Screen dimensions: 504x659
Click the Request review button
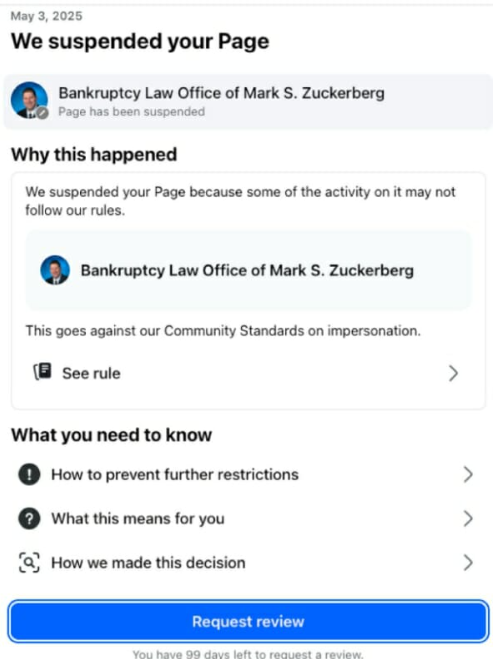pyautogui.click(x=248, y=622)
